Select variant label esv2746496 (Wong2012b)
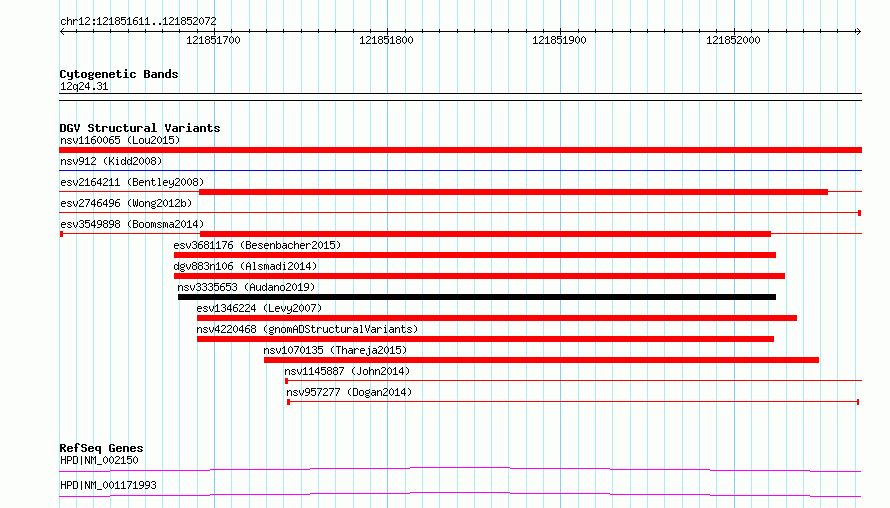890x508 pixels. (x=126, y=203)
